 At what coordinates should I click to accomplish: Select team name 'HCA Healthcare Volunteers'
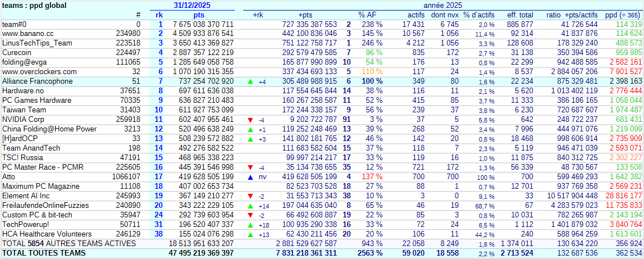click(x=47, y=234)
